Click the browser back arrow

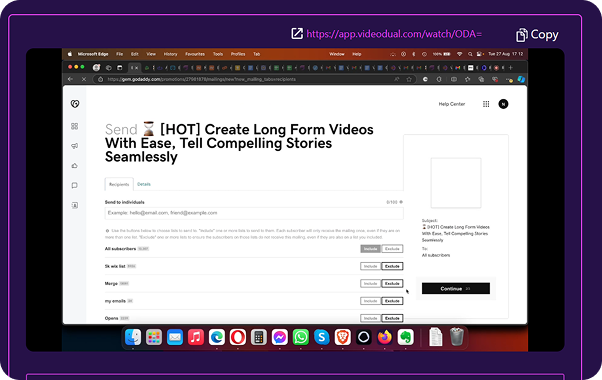coord(70,79)
